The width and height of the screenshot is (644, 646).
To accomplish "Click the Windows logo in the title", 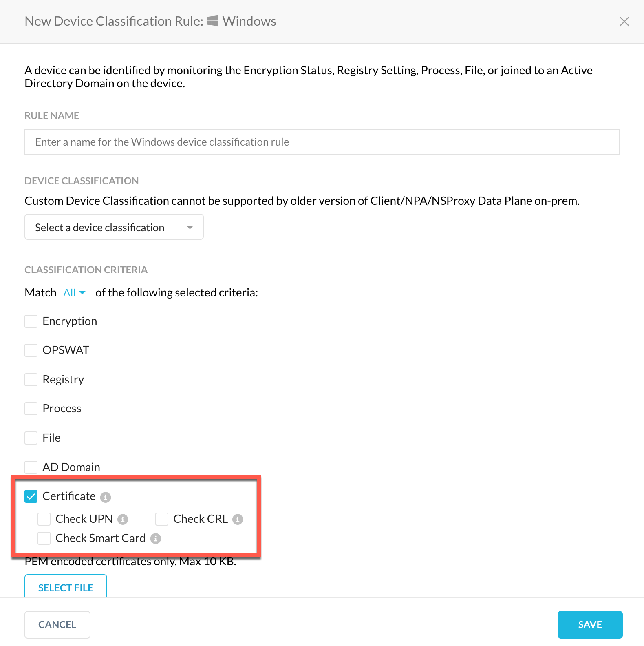I will click(212, 21).
